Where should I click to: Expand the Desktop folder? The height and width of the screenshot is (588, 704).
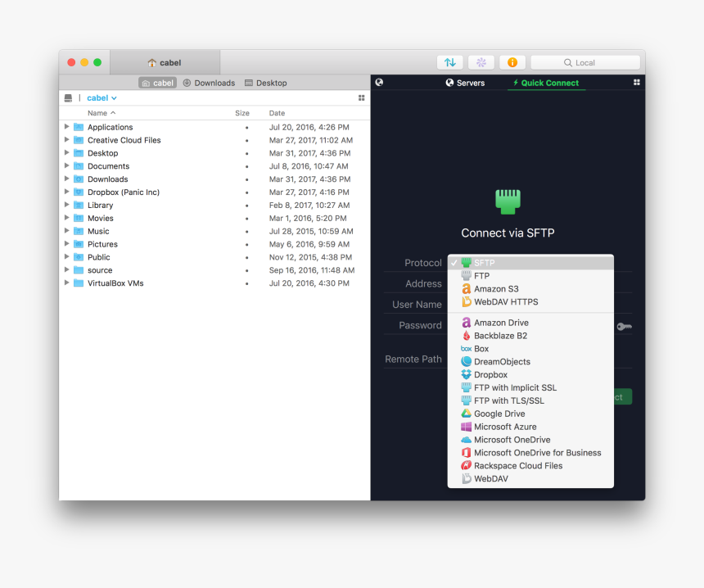(x=67, y=152)
